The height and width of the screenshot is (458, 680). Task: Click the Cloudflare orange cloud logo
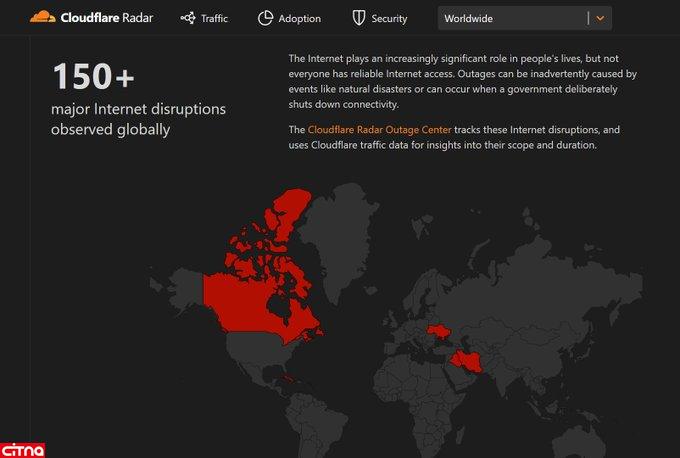(x=42, y=18)
